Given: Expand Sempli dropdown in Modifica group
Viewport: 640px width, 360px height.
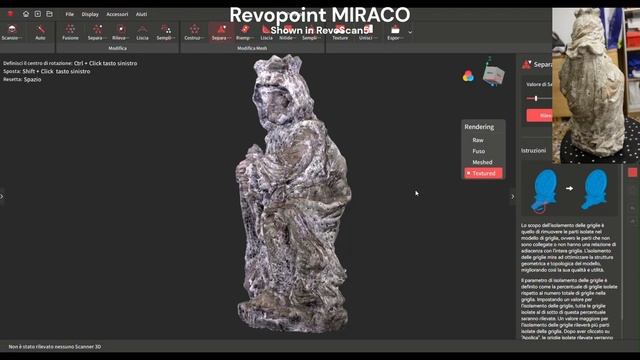Looking at the screenshot, I should point(173,38).
